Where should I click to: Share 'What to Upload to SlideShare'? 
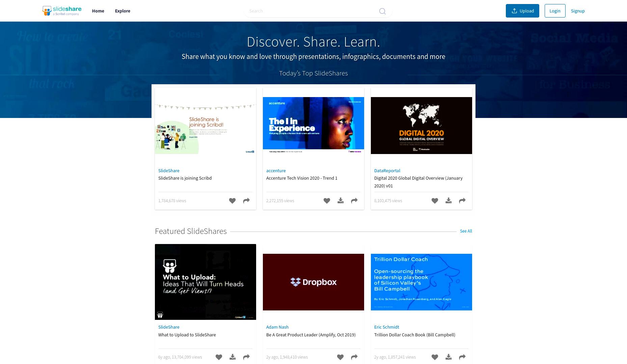coord(246,357)
